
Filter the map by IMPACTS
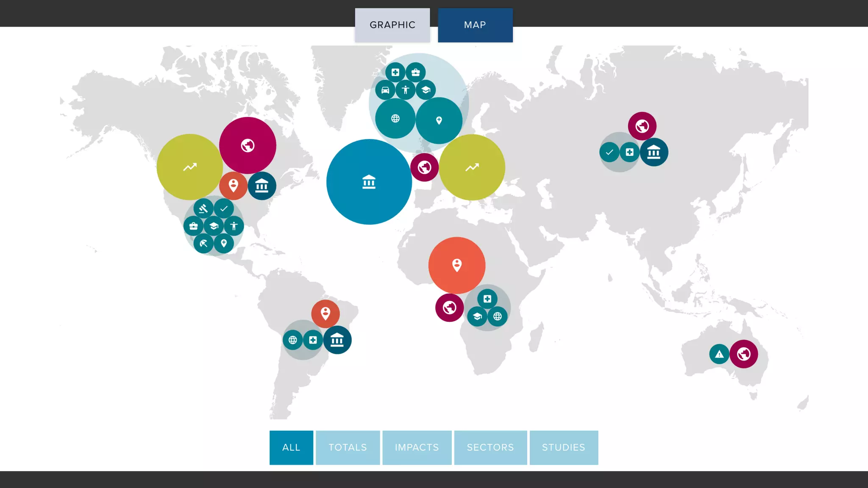point(417,447)
